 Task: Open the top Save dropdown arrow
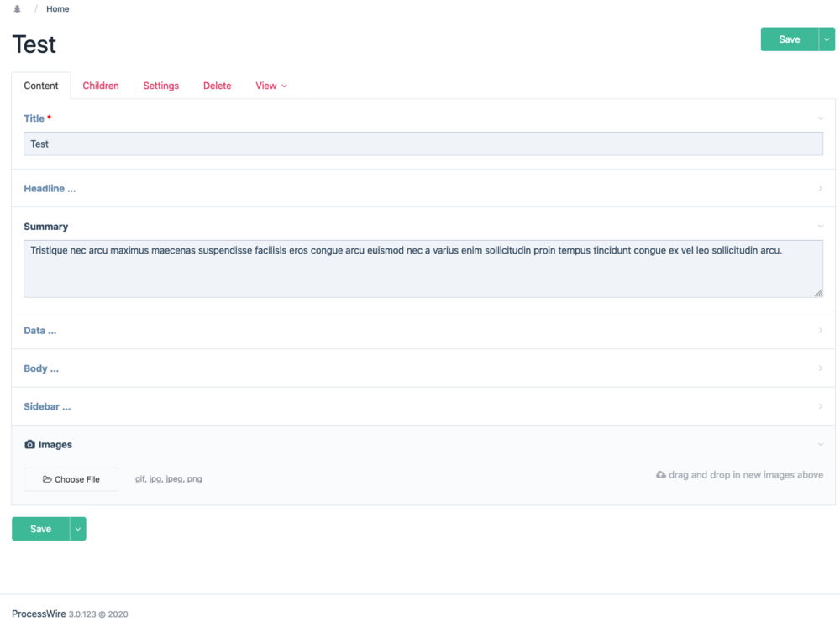827,39
